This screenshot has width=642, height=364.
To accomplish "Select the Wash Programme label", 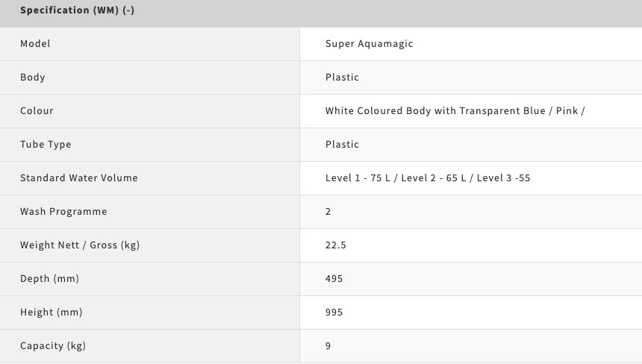I will (63, 211).
